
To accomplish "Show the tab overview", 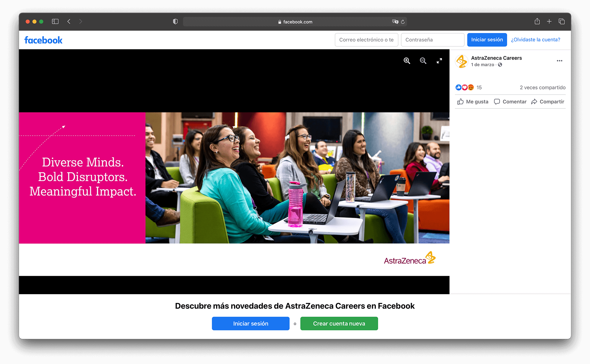I will (x=561, y=22).
